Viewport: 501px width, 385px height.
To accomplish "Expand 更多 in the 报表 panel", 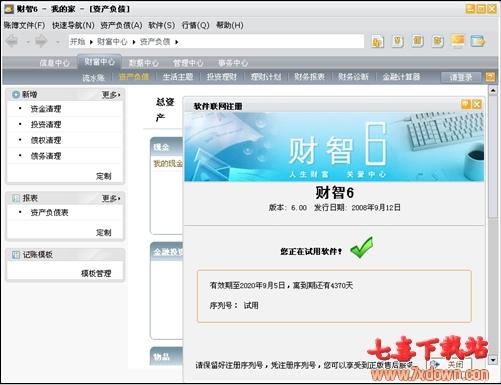I will click(111, 199).
